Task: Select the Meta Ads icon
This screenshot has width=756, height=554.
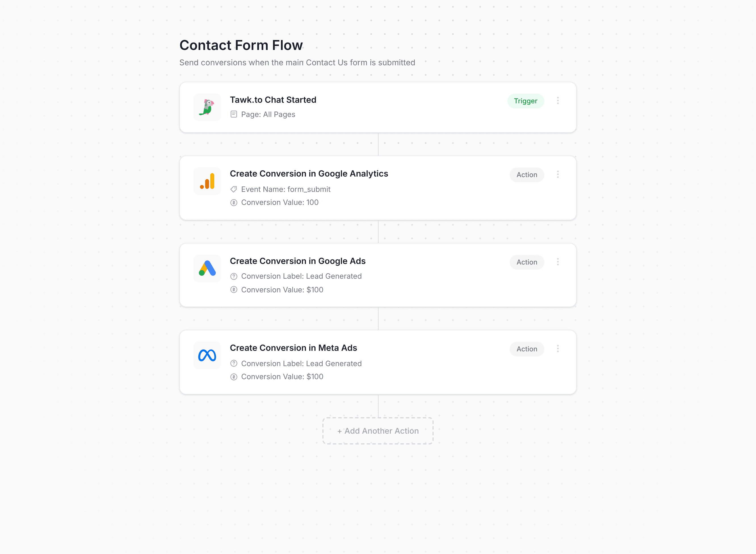Action: pyautogui.click(x=207, y=355)
